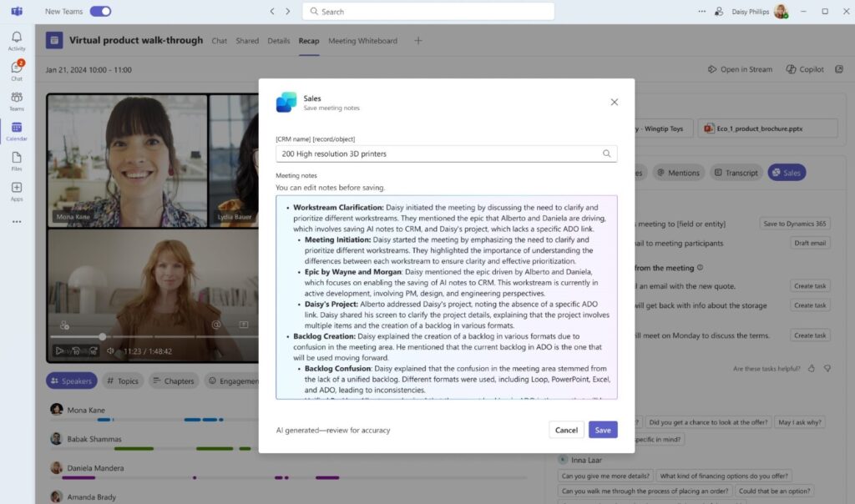The height and width of the screenshot is (504, 855).
Task: Open the Meeting Whiteboard tab
Action: (x=362, y=40)
